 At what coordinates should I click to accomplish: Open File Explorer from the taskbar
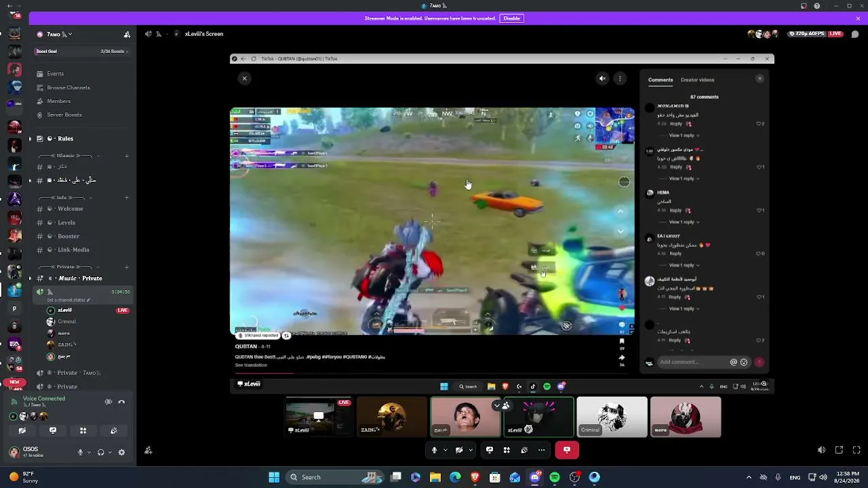click(435, 477)
